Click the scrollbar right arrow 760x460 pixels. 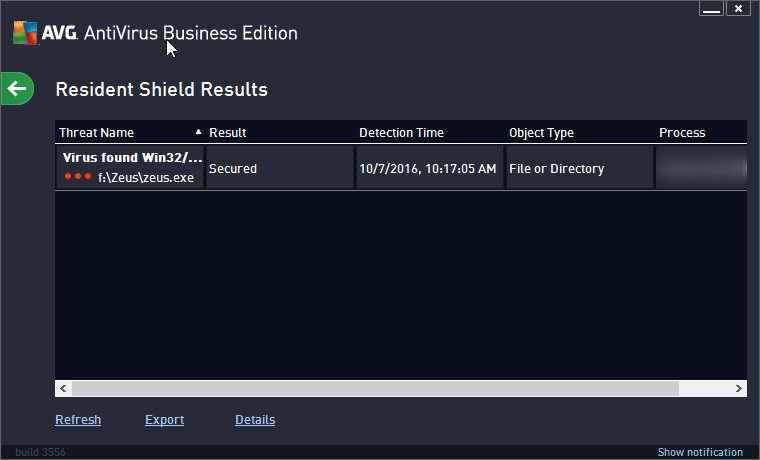point(738,388)
